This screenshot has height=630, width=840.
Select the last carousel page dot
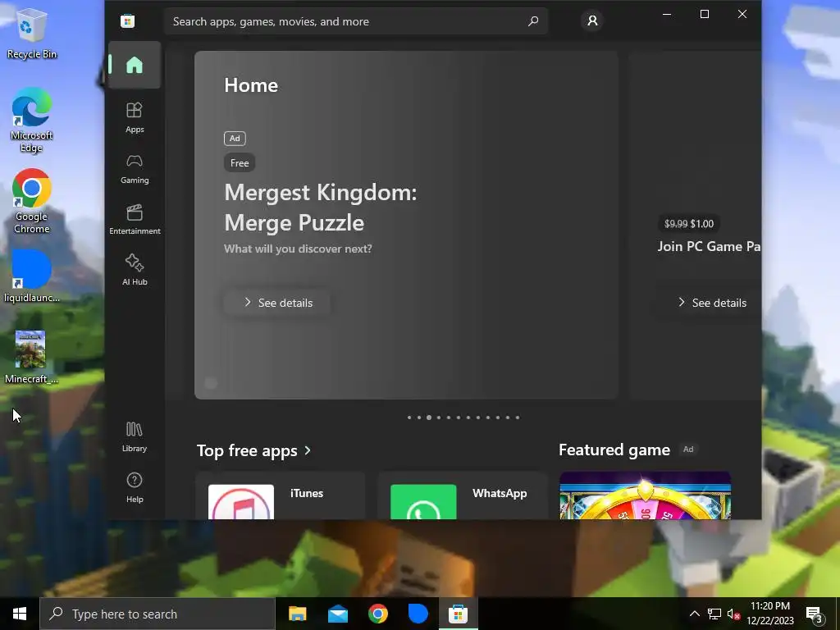click(x=518, y=418)
